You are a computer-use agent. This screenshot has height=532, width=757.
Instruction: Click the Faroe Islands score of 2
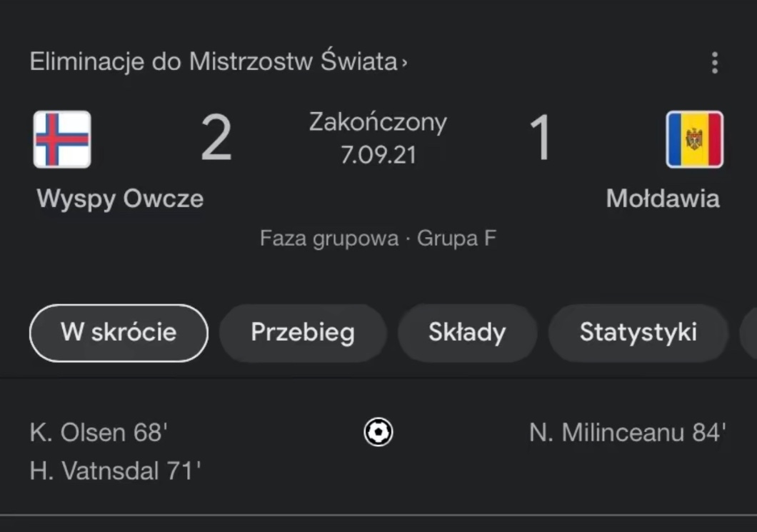pos(216,139)
